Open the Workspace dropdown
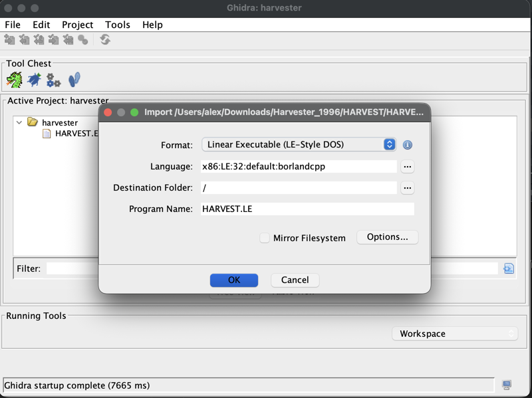This screenshot has height=398, width=532. point(455,334)
